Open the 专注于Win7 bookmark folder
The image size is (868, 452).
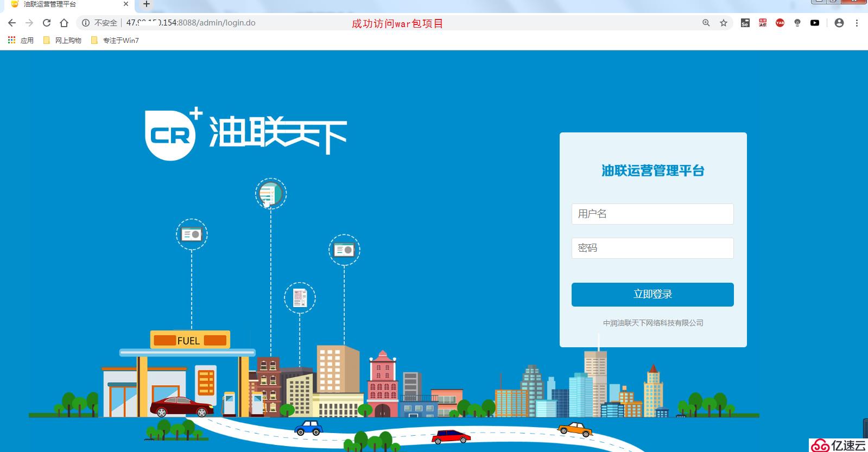tap(115, 40)
